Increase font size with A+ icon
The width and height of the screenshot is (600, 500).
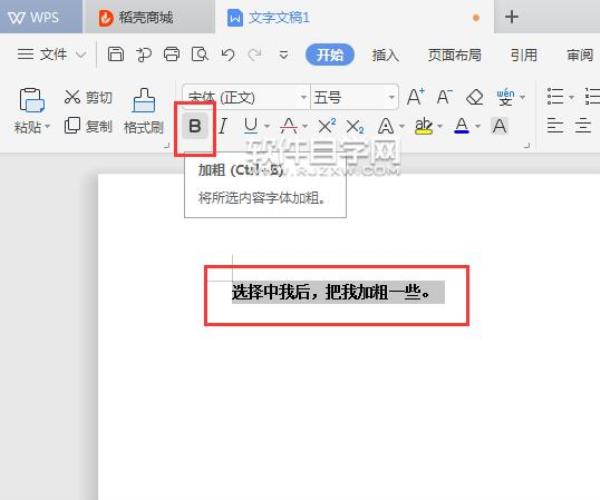(416, 97)
